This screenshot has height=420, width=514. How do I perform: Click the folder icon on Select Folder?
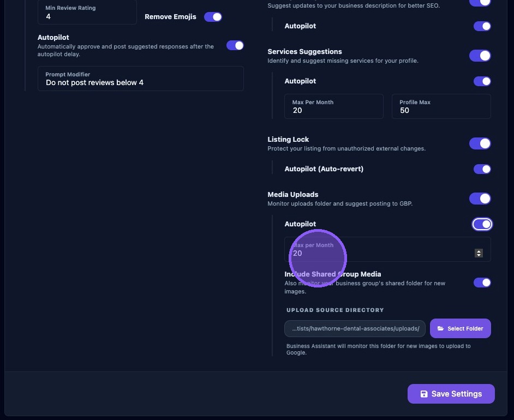(440, 328)
